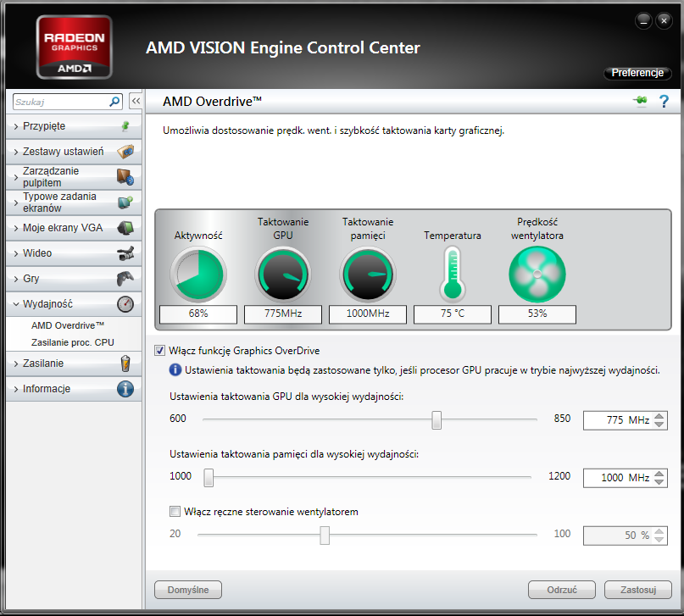The image size is (684, 616).
Task: Click the Wideo camera icon
Action: coord(125,253)
